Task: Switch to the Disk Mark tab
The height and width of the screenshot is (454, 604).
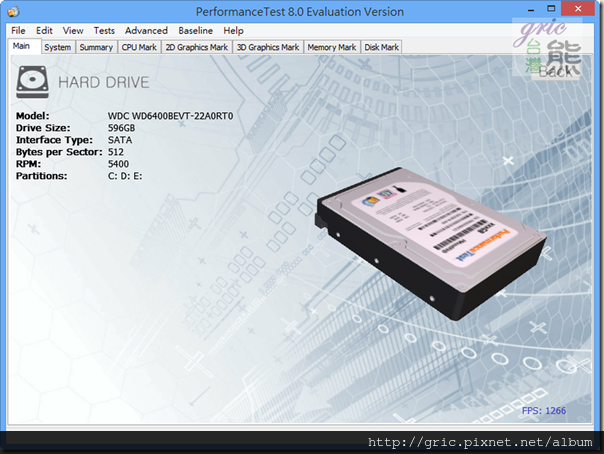Action: tap(381, 47)
